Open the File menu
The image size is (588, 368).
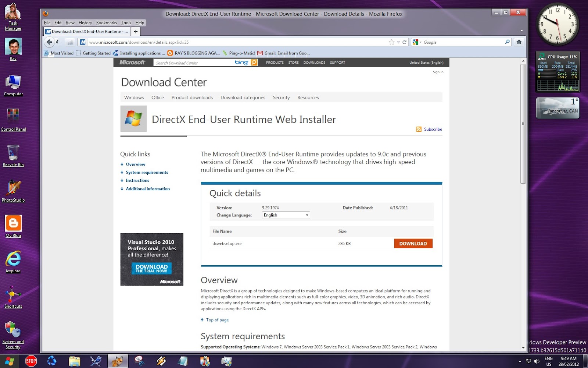click(47, 23)
